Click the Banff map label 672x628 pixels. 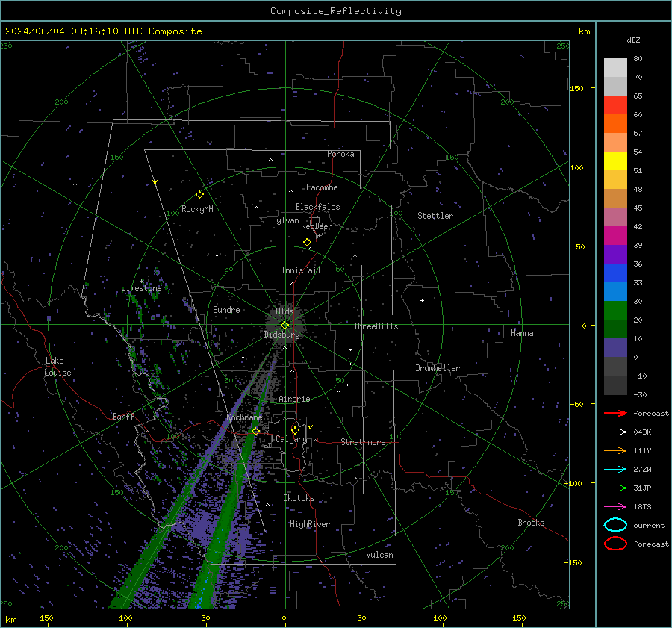(123, 416)
